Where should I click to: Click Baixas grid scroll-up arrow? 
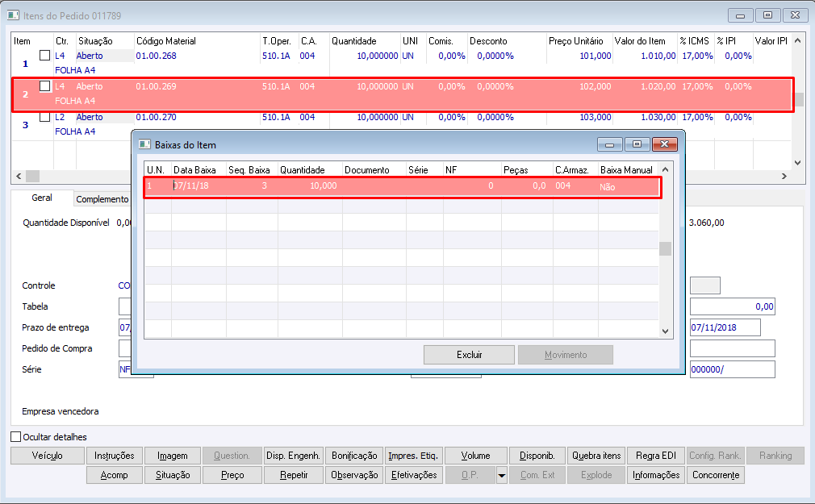coord(665,169)
